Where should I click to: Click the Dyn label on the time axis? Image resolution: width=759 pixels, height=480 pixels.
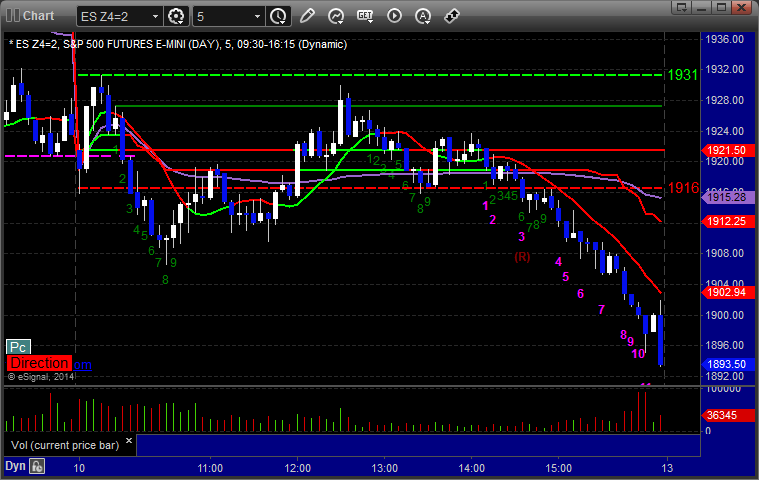(x=15, y=466)
